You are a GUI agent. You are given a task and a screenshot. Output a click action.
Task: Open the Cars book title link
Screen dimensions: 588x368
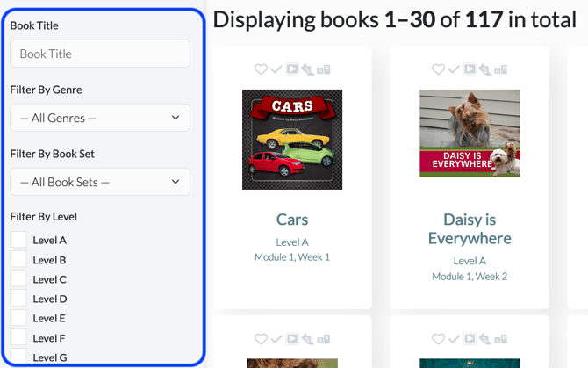pos(292,220)
